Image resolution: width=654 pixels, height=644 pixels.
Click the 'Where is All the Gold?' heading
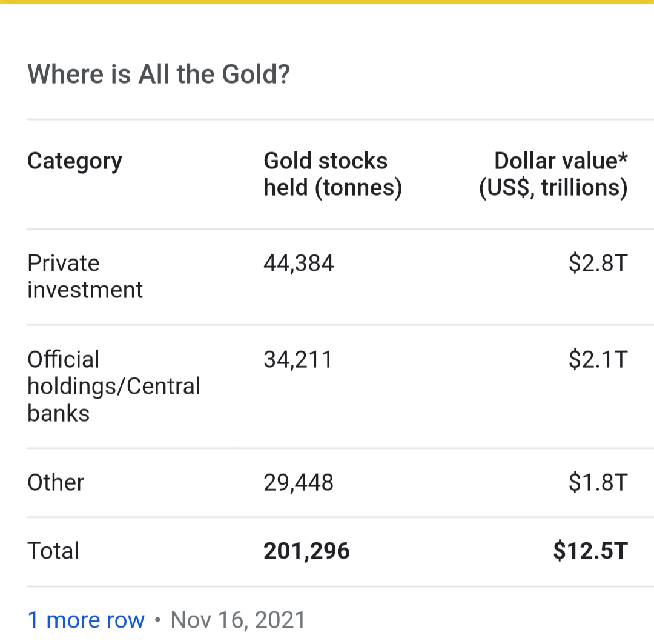tap(159, 75)
